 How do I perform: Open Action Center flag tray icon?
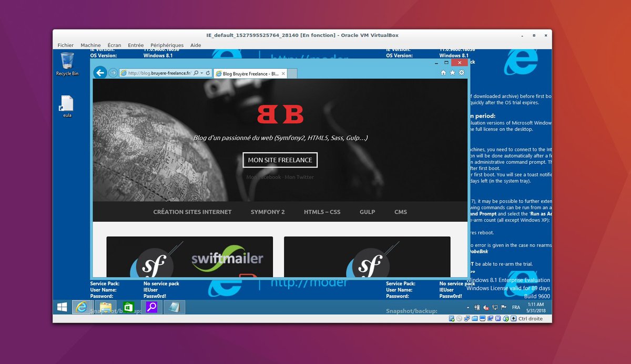(x=504, y=307)
